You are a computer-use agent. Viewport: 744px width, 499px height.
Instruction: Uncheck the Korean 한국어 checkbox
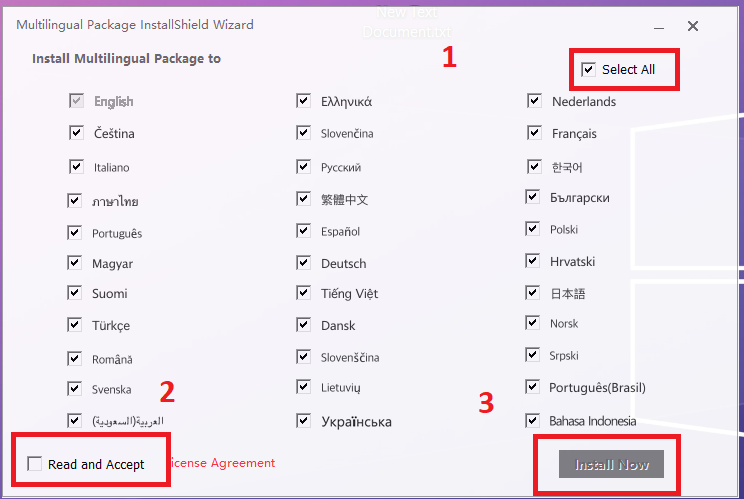coord(535,166)
